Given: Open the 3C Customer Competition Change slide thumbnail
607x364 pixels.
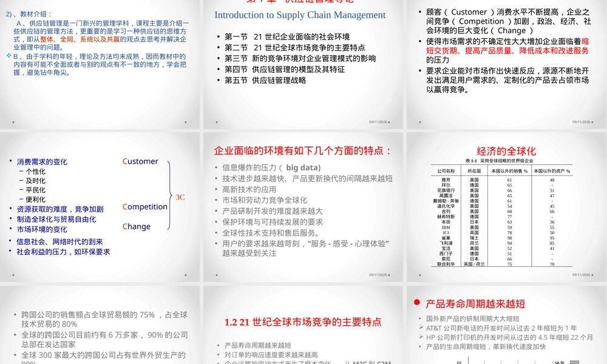Looking at the screenshot, I should [100, 207].
